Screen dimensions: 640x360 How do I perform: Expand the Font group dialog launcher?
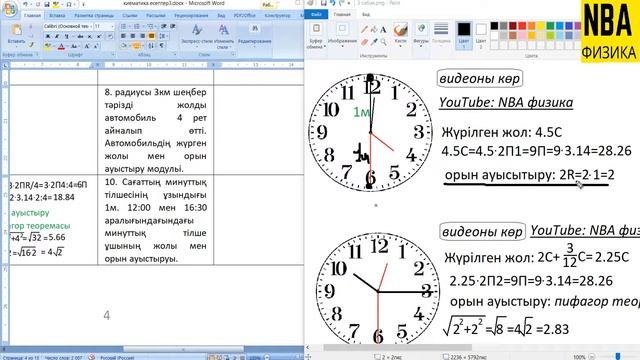point(113,55)
